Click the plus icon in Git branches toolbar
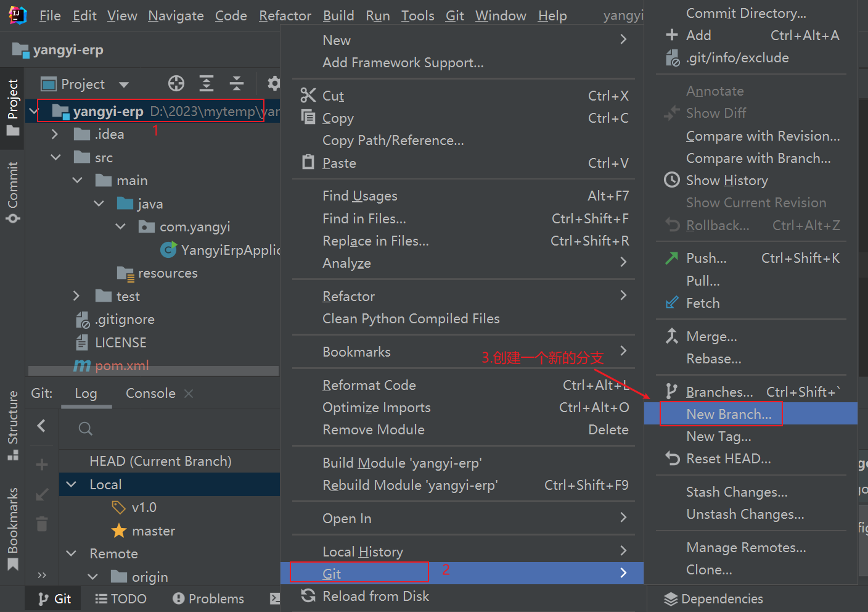868x612 pixels. 42,465
